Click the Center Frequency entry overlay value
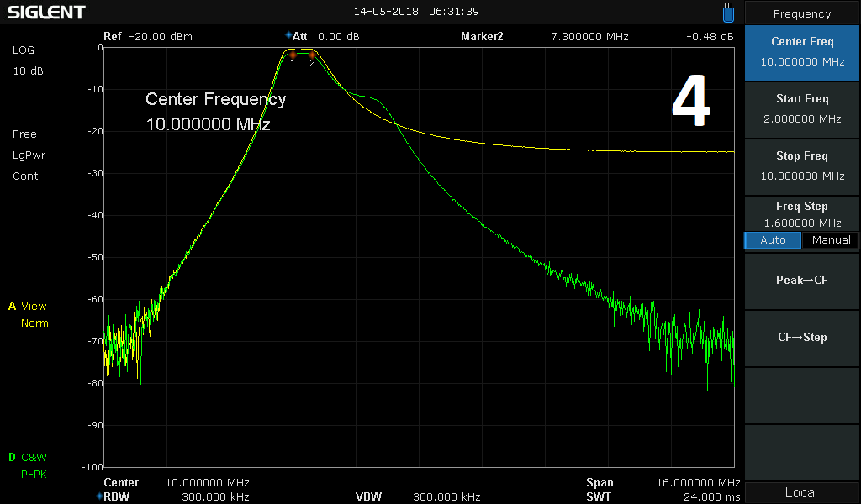 pos(209,124)
